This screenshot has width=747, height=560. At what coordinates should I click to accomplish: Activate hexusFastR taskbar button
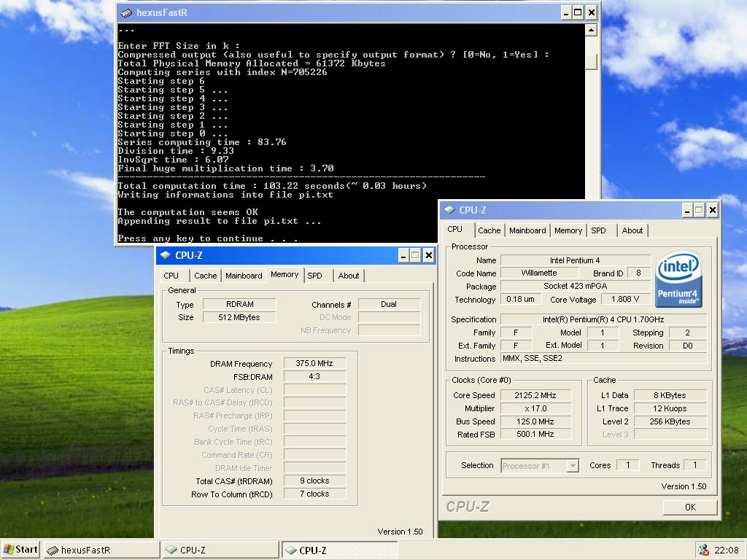101,550
